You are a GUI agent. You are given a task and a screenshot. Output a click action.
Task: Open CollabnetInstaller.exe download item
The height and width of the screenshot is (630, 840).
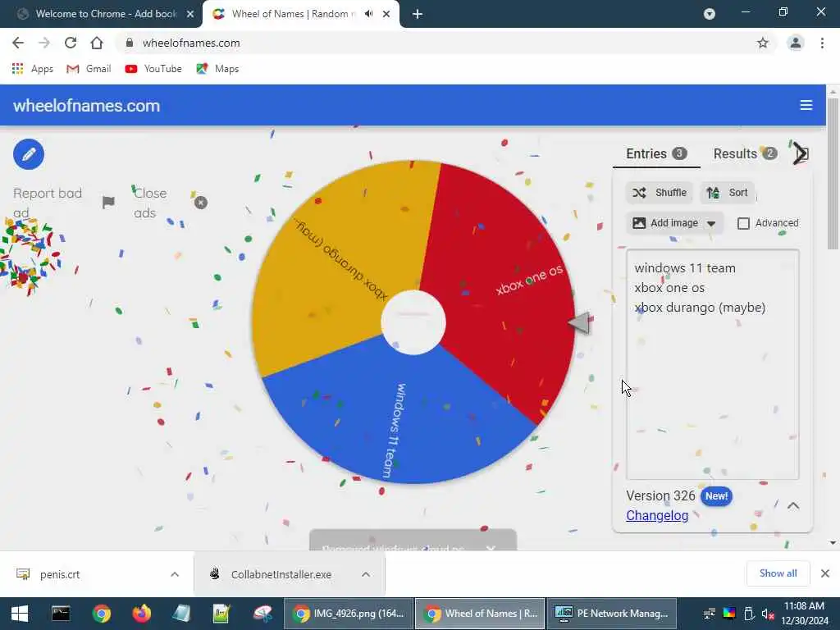pos(281,574)
